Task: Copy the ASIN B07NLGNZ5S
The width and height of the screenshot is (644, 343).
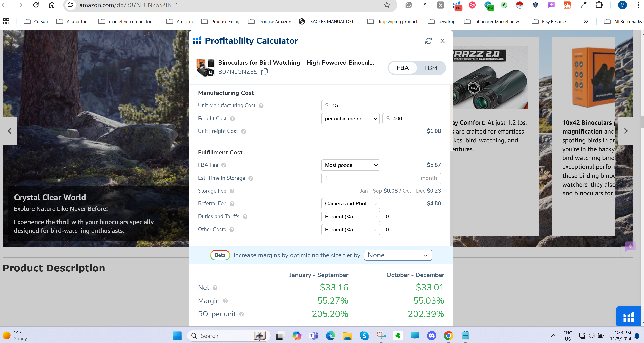Action: [265, 72]
